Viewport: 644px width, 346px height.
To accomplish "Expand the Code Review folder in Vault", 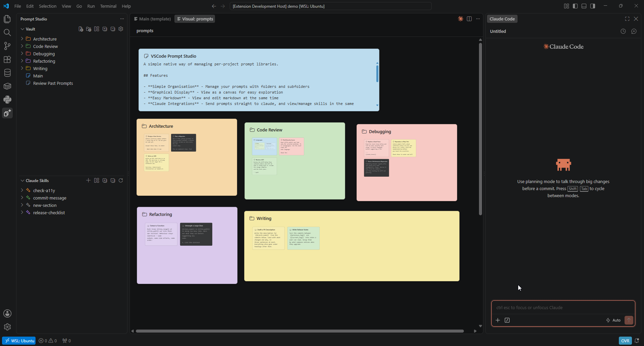I will (x=22, y=46).
